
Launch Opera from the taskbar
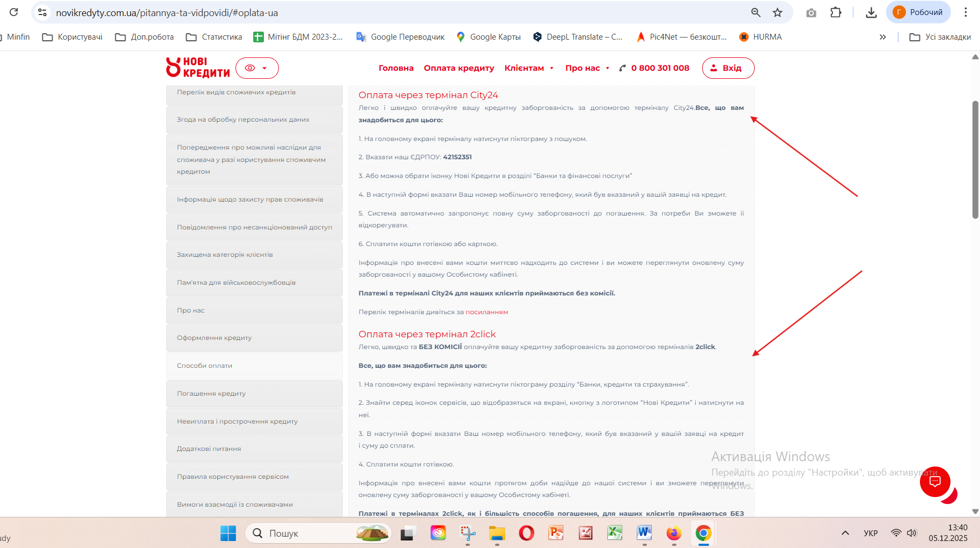(x=526, y=533)
